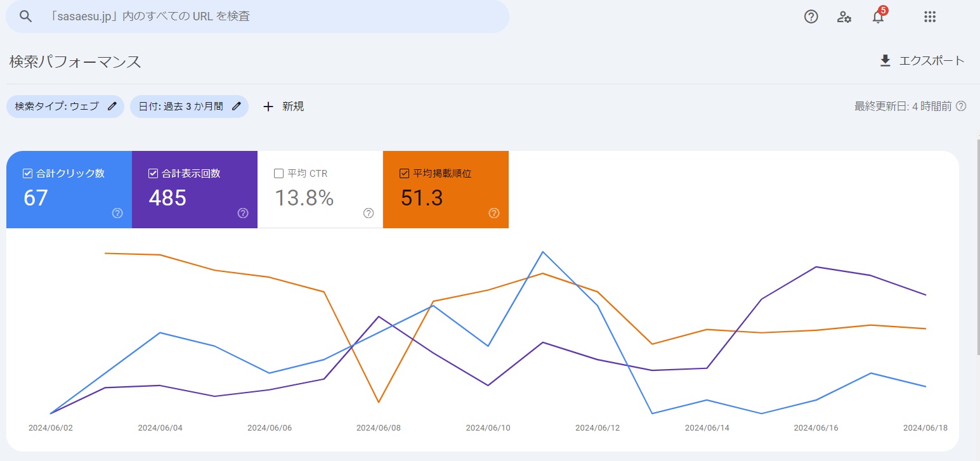Click help icon beside 最終更新日
This screenshot has width=980, height=461.
coord(961,107)
